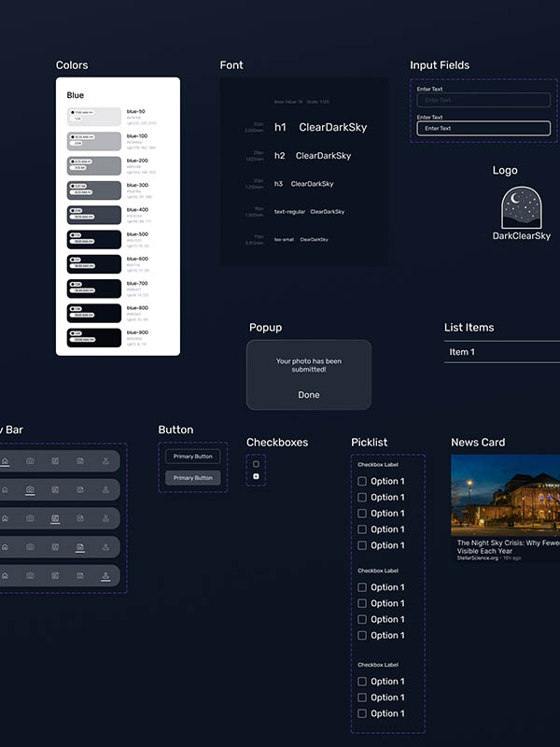Screen dimensions: 560x747
Task: Focus the dim placeholder Enter Text input field
Action: [483, 100]
